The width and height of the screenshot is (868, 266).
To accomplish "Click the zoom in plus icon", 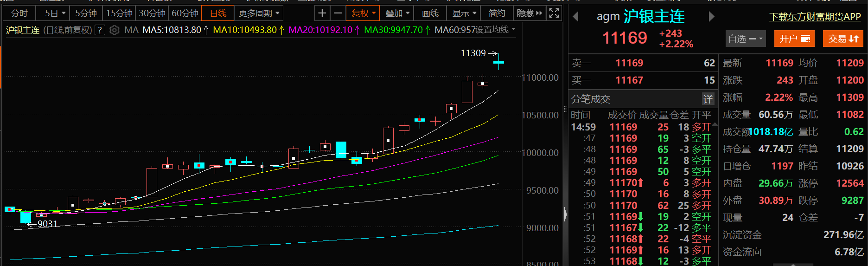I will [322, 13].
